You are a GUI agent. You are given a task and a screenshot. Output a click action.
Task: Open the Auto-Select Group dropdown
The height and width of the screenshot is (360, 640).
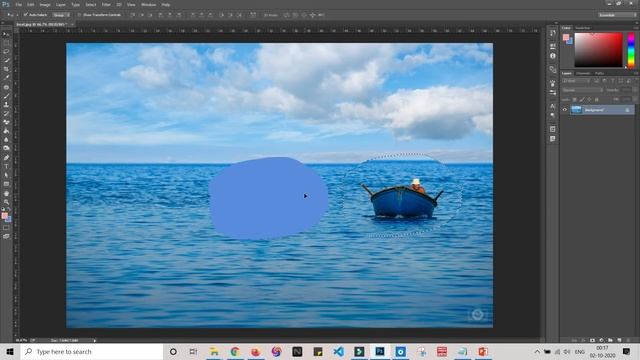[61, 15]
